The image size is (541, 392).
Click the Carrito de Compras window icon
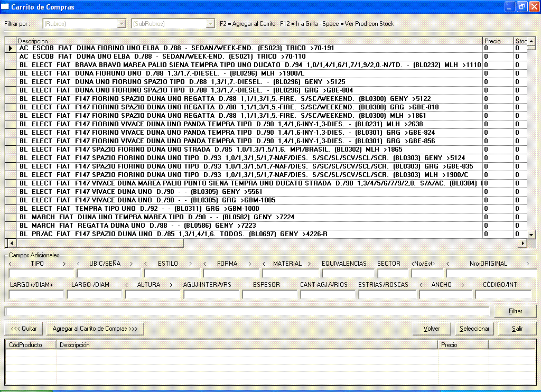[x=5, y=6]
